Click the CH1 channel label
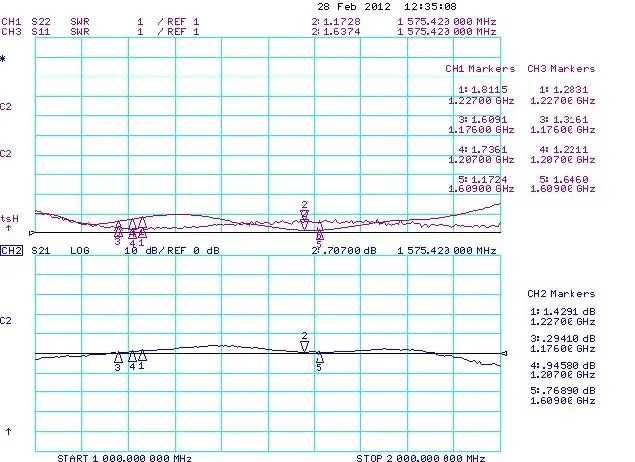The width and height of the screenshot is (635, 462). [x=11, y=21]
